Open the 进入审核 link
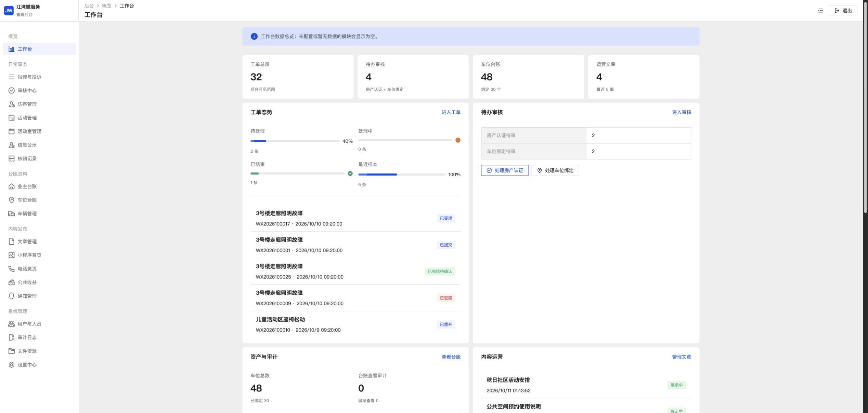The height and width of the screenshot is (413, 868). [682, 112]
